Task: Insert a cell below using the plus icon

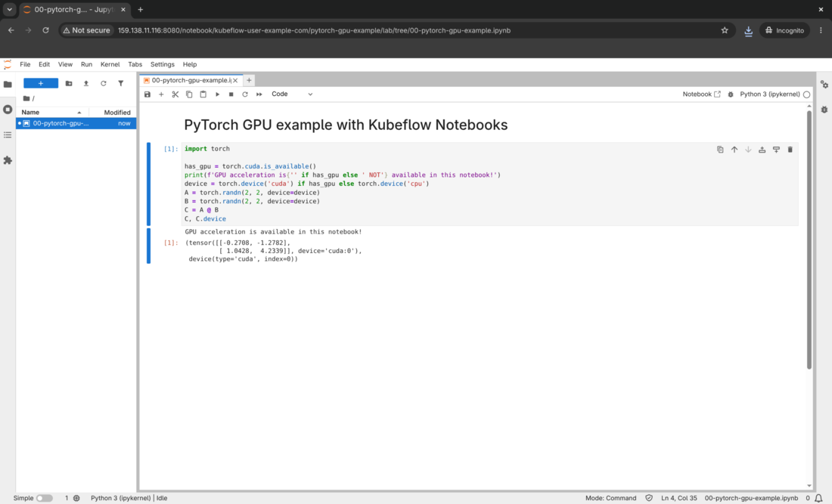Action: pyautogui.click(x=161, y=94)
